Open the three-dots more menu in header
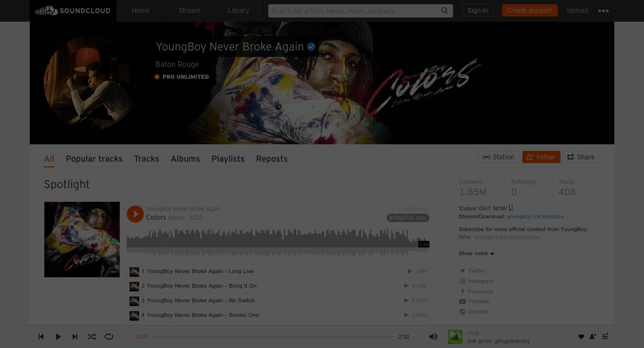The height and width of the screenshot is (348, 644). pyautogui.click(x=603, y=11)
